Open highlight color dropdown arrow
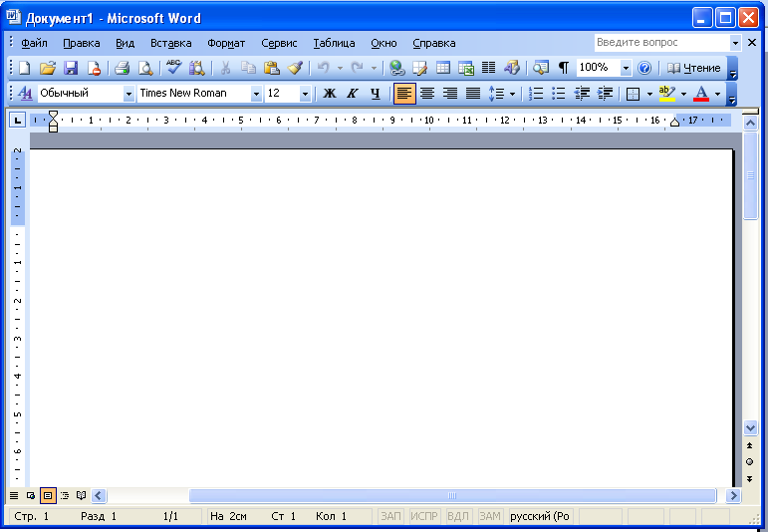The height and width of the screenshot is (532, 768). point(683,94)
